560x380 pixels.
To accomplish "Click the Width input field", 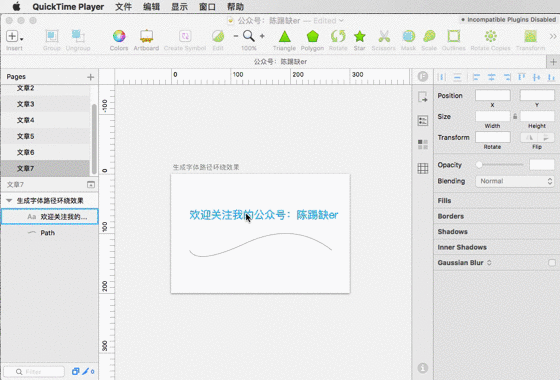I will [x=492, y=116].
